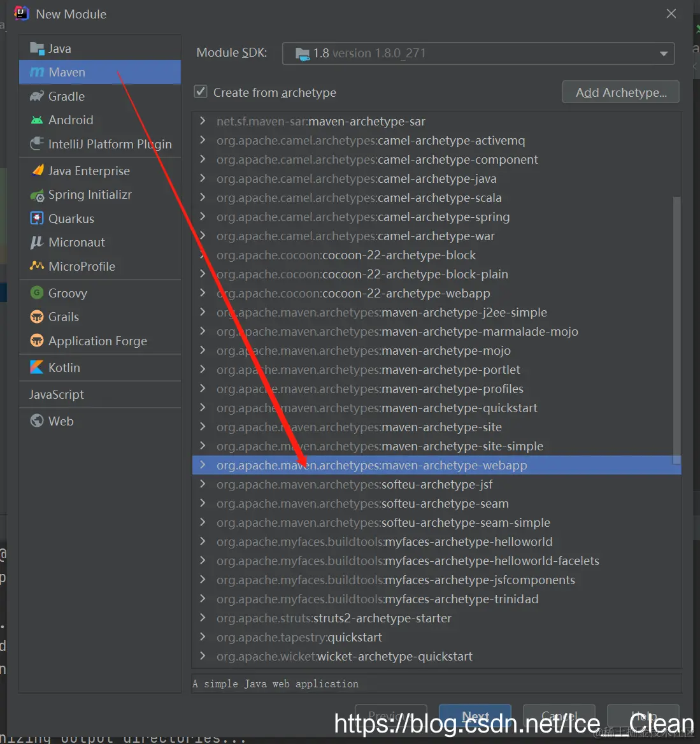Select maven-archetype-site-simple archetype
Image resolution: width=700 pixels, height=744 pixels.
click(x=436, y=446)
